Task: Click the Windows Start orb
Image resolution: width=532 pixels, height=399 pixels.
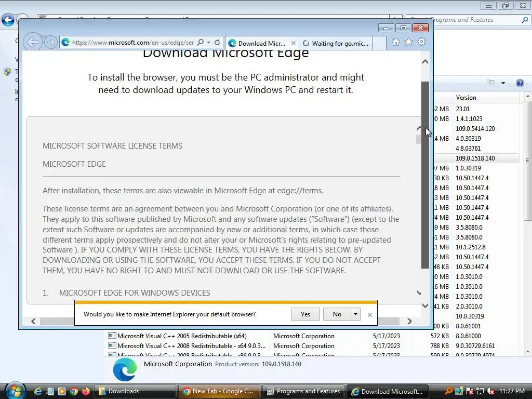Action: click(14, 391)
